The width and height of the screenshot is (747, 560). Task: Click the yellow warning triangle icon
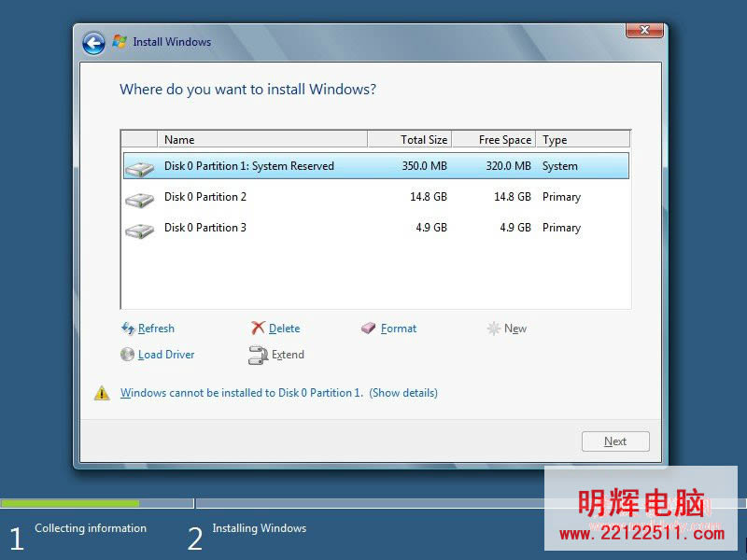click(x=102, y=393)
